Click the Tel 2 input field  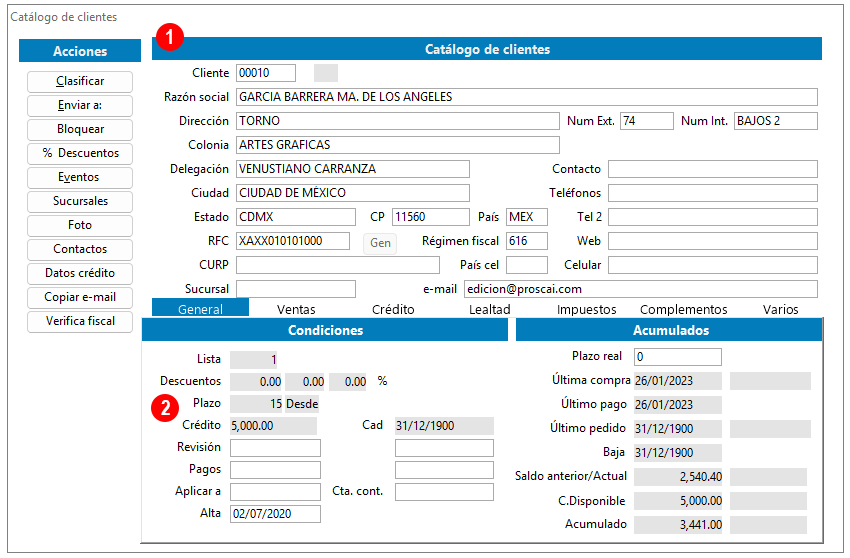click(x=713, y=217)
